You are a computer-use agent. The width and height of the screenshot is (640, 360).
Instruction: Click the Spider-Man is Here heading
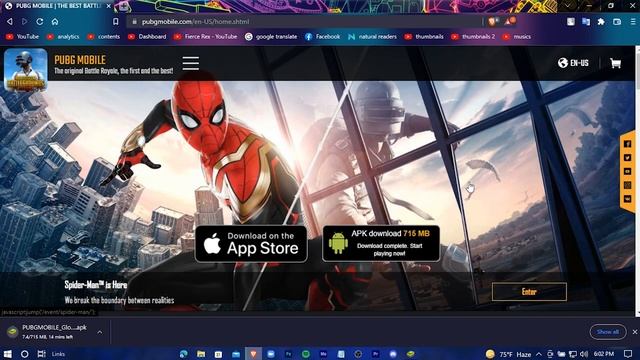pos(96,285)
